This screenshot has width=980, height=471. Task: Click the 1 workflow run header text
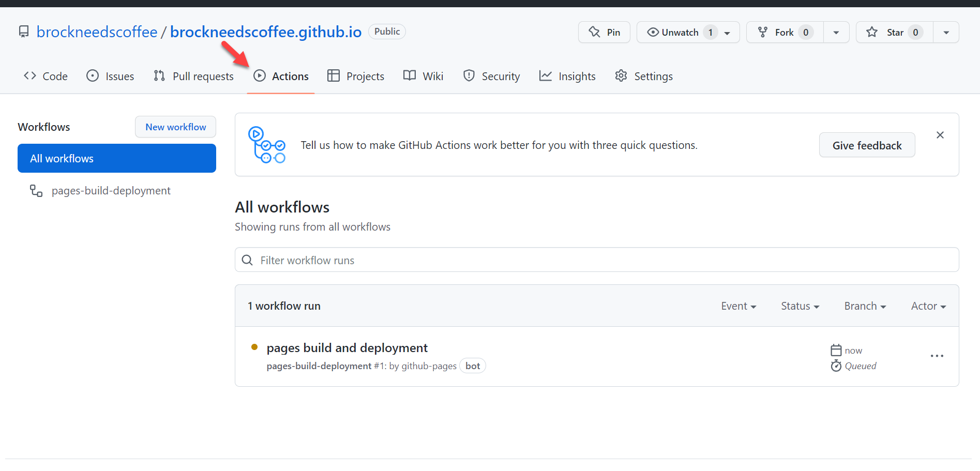284,306
